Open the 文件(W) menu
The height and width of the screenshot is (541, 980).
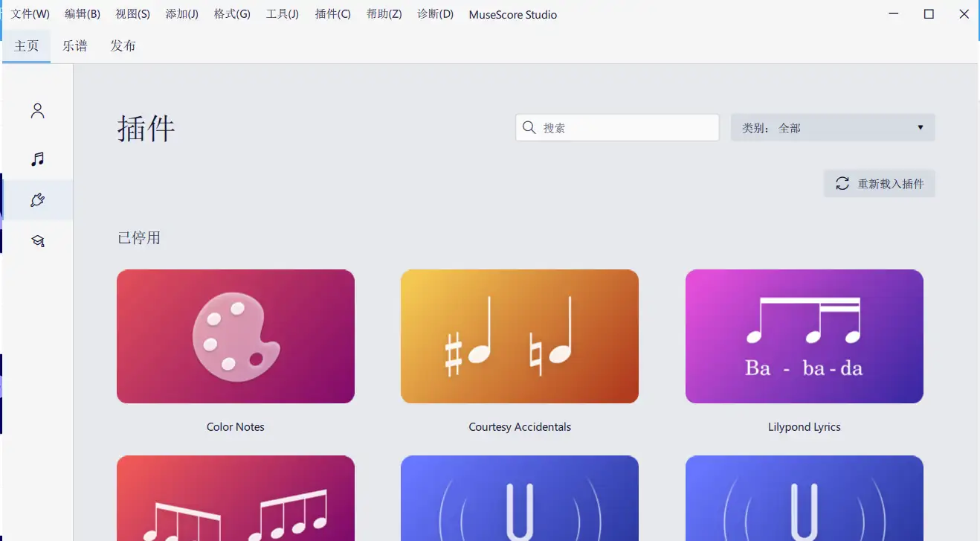tap(30, 14)
